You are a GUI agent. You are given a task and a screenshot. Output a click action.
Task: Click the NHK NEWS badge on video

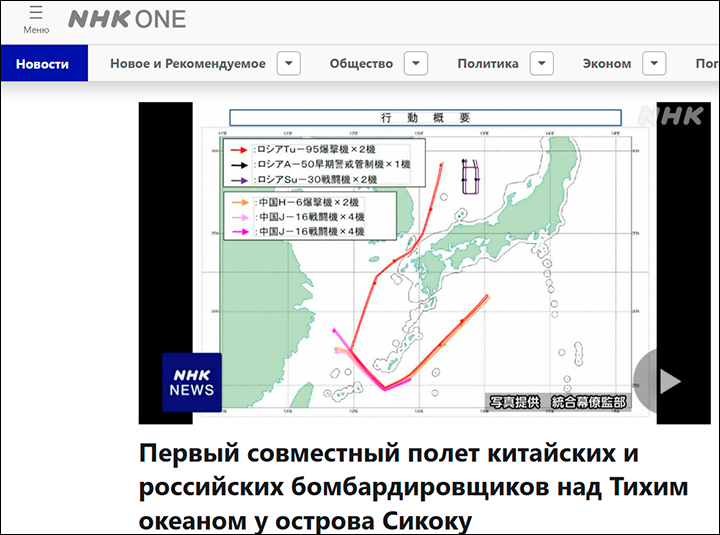coord(192,382)
